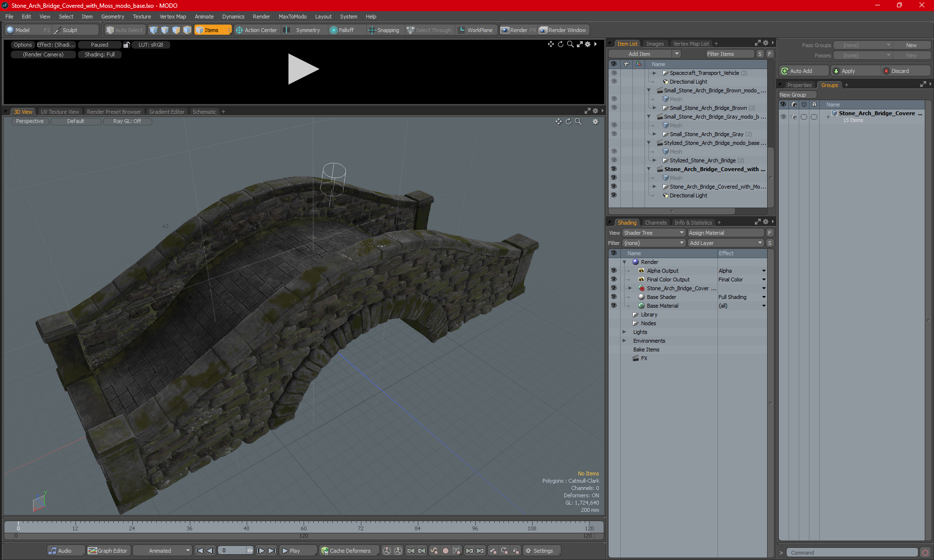Click the Assign Material button

coord(725,233)
